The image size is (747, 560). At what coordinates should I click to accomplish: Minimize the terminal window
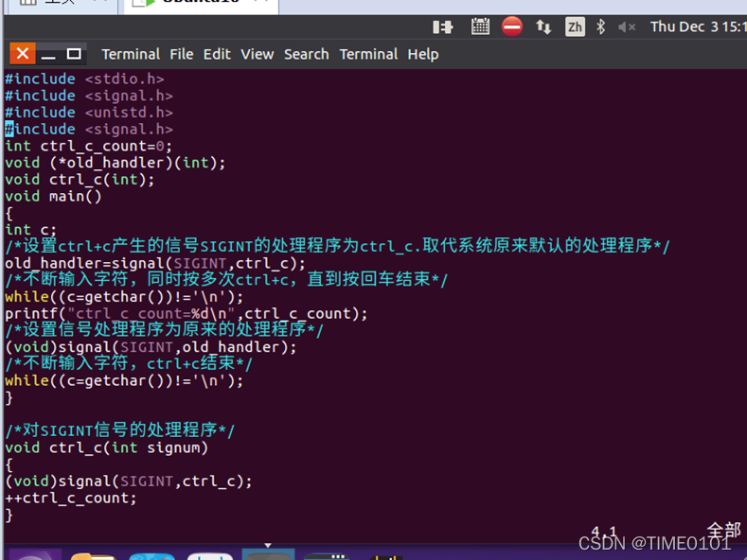(x=48, y=54)
